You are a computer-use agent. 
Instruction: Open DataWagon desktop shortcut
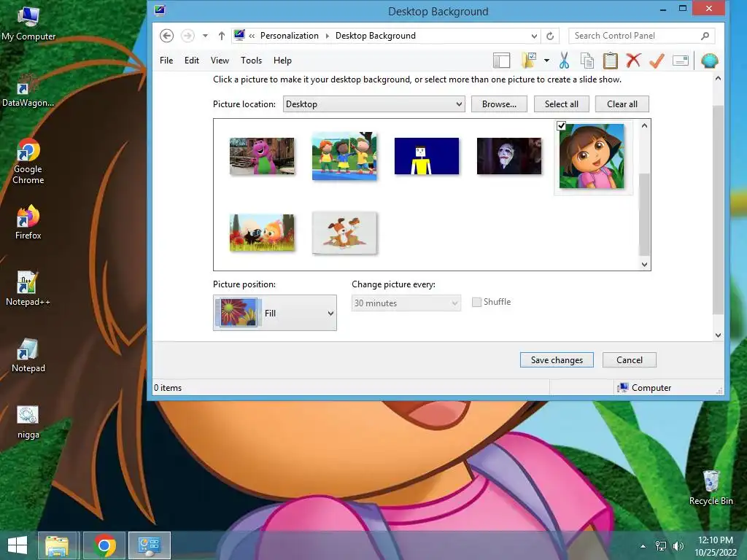point(28,90)
